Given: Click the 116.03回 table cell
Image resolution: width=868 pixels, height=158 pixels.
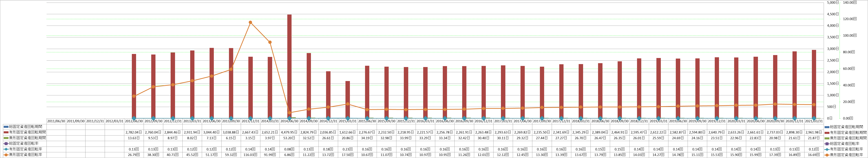Looking at the screenshot, I should point(250,155).
